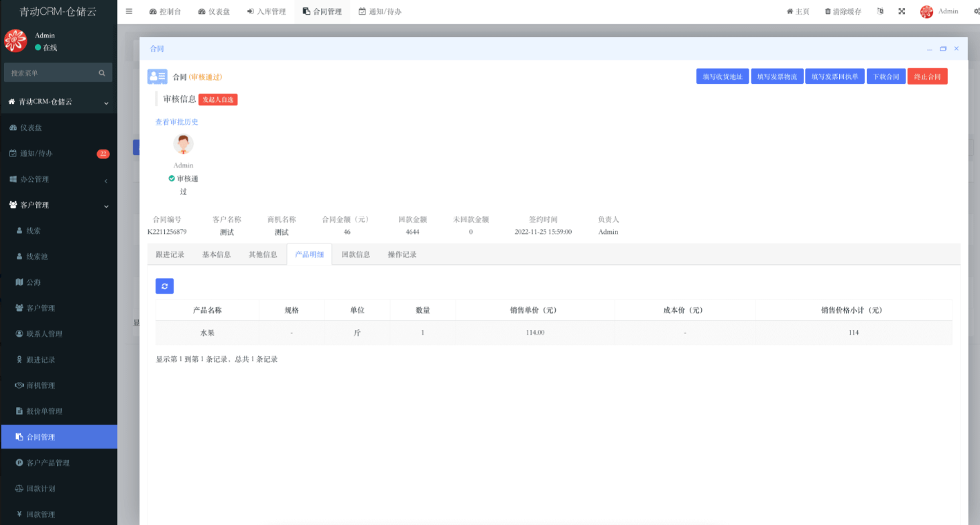Click the 搜索菜单 search input field

click(50, 73)
